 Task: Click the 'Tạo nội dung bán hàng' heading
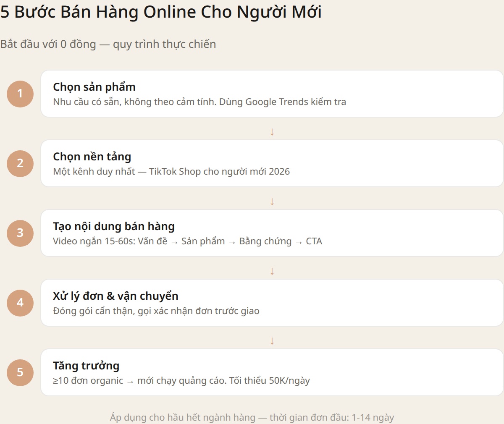pos(114,226)
